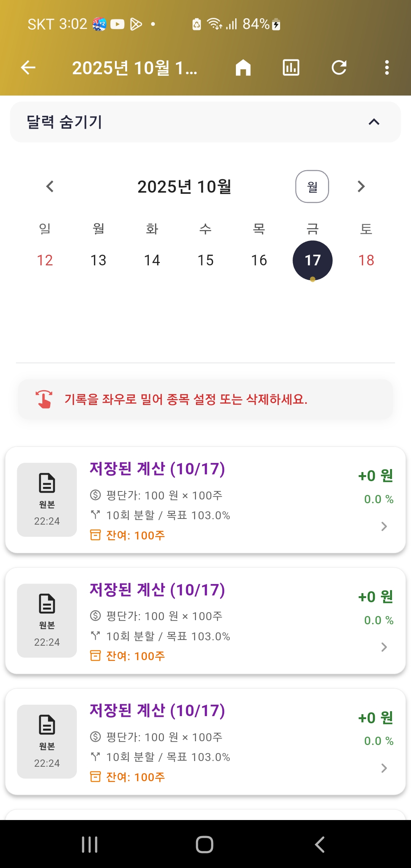Select Wednesday the 15th on calendar
This screenshot has height=868, width=411.
[205, 260]
